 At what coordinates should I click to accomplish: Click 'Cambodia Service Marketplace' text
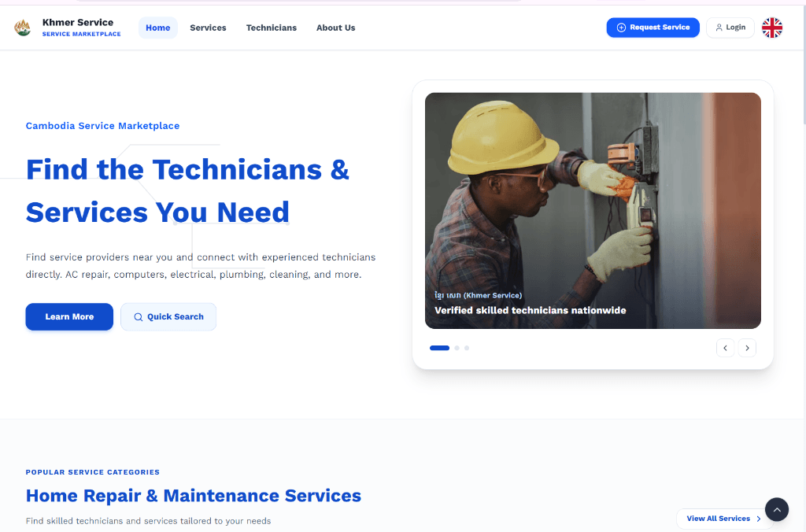click(x=103, y=126)
